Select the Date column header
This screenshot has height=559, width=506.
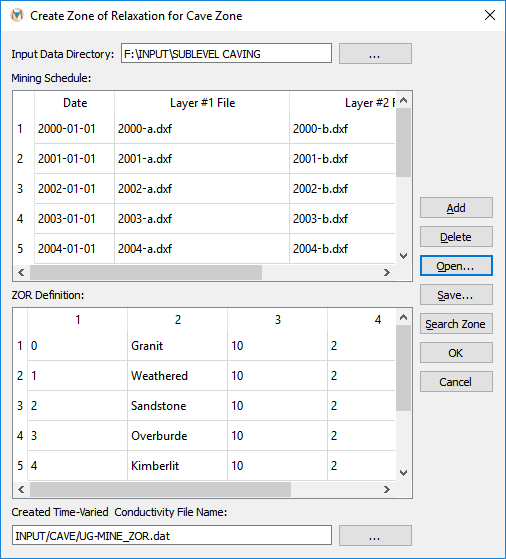[75, 103]
